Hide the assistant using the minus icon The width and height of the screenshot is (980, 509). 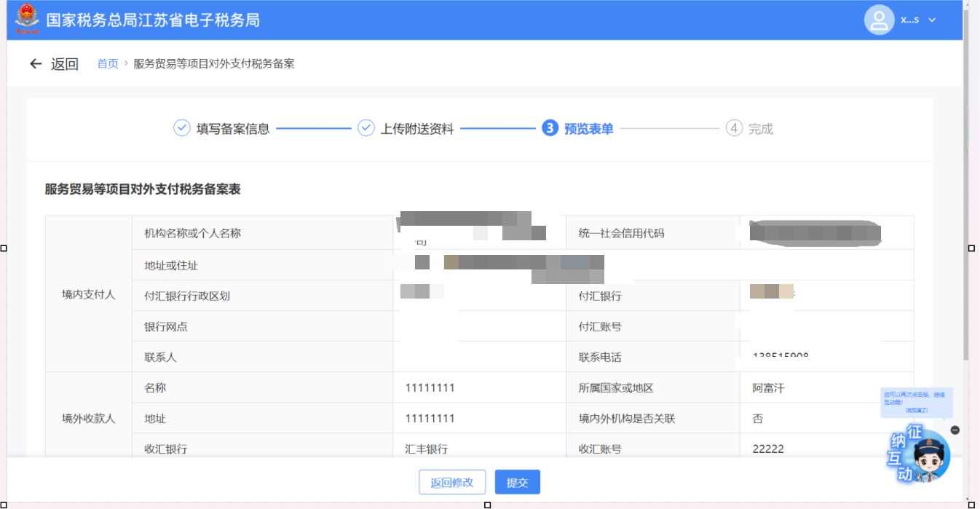pyautogui.click(x=955, y=430)
